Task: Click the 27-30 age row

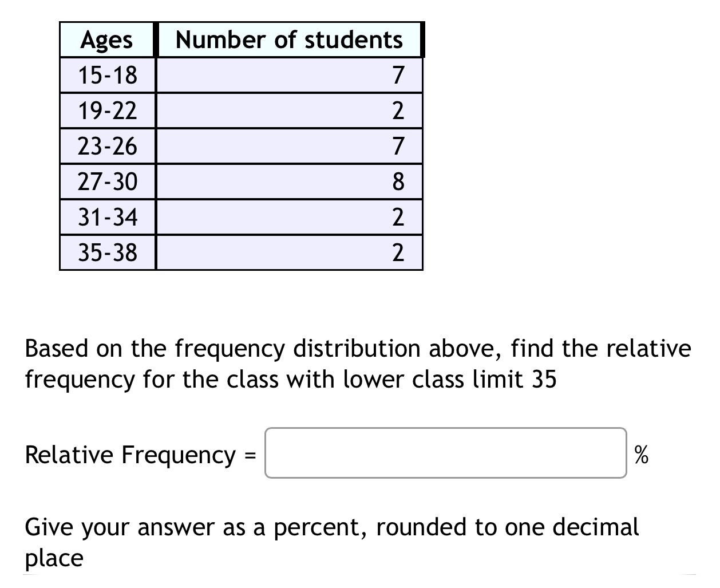Action: tap(107, 181)
